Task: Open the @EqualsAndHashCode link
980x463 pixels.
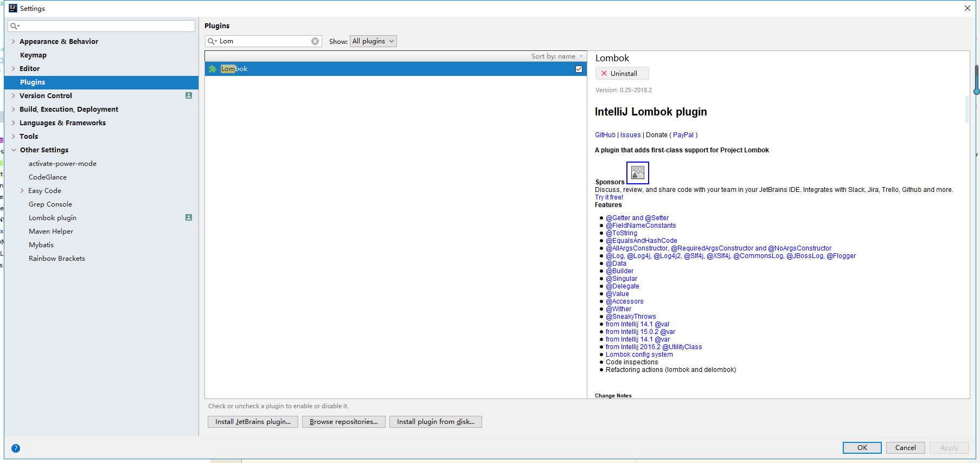Action: [642, 241]
